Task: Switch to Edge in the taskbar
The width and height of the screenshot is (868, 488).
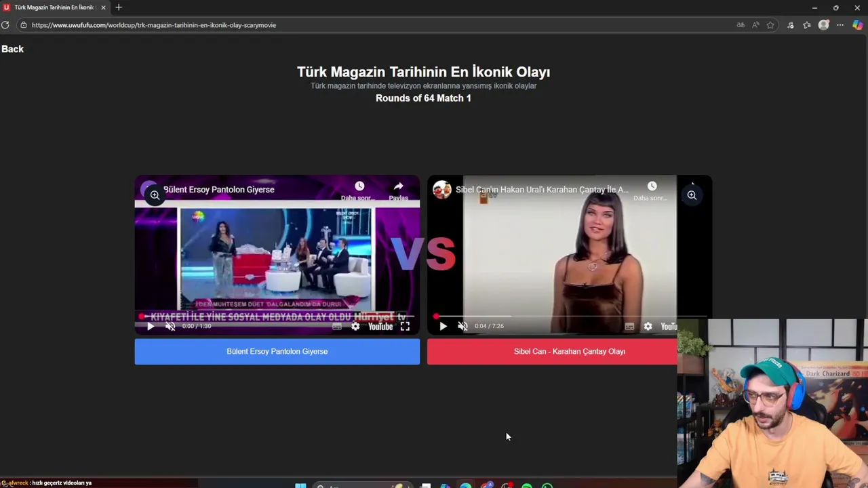Action: 466,485
